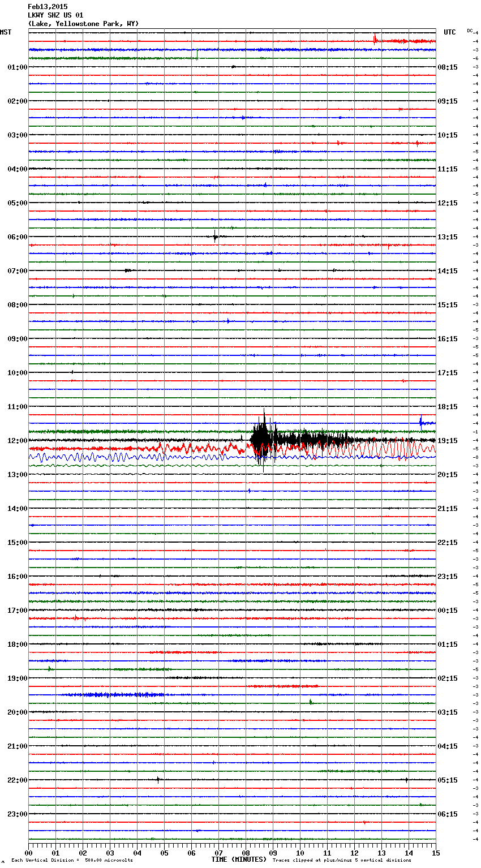481x868 pixels.
Task: Click the red spike onset in the topmost red trace
Action: [374, 38]
